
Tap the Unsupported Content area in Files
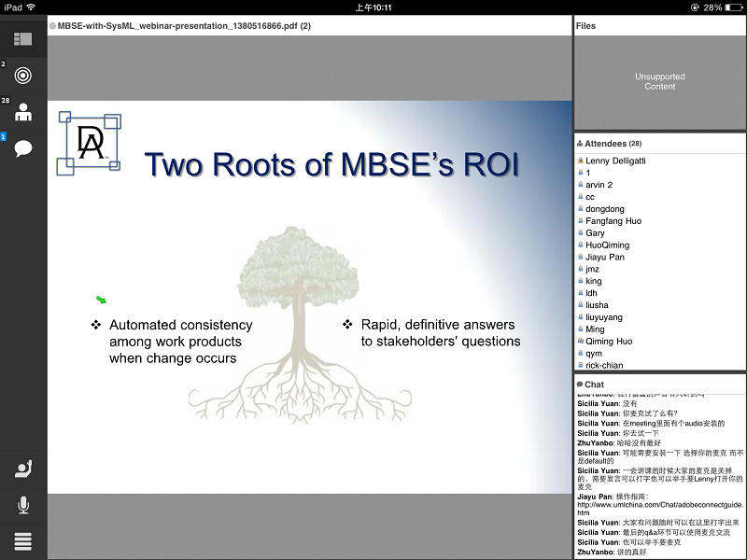point(660,81)
